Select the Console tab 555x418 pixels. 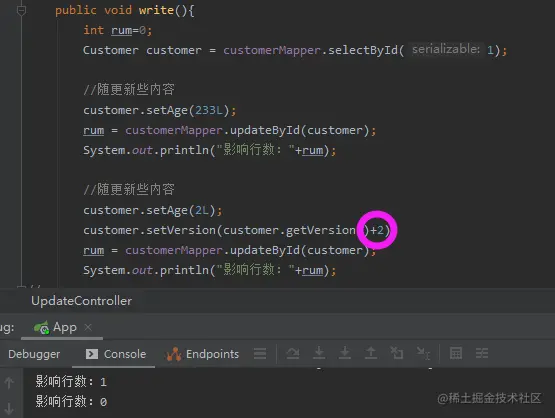point(116,354)
